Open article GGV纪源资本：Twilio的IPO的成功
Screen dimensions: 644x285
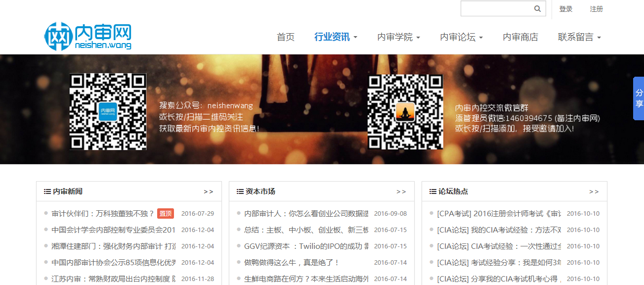(x=306, y=246)
